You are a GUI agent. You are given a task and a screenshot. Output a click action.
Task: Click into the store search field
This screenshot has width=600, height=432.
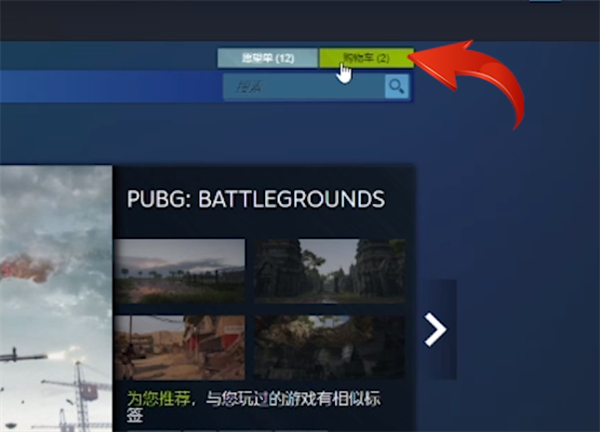click(x=304, y=86)
